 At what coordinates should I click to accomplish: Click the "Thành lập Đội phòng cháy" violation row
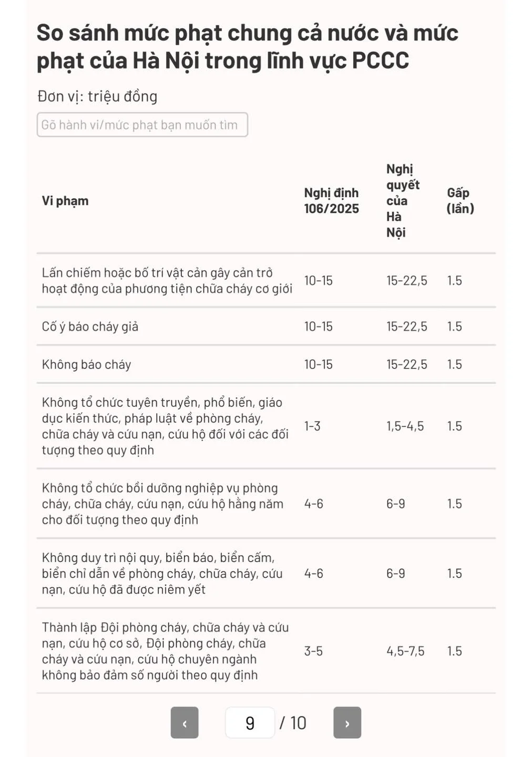pyautogui.click(x=165, y=651)
